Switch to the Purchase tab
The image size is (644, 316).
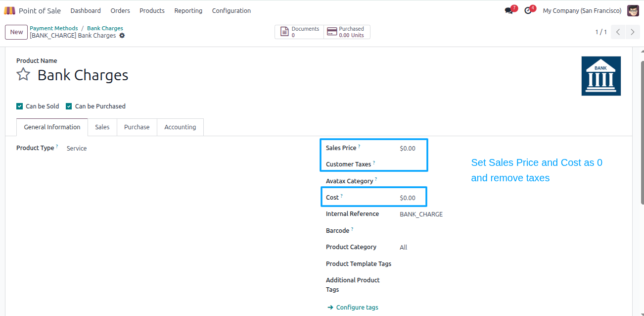(137, 127)
